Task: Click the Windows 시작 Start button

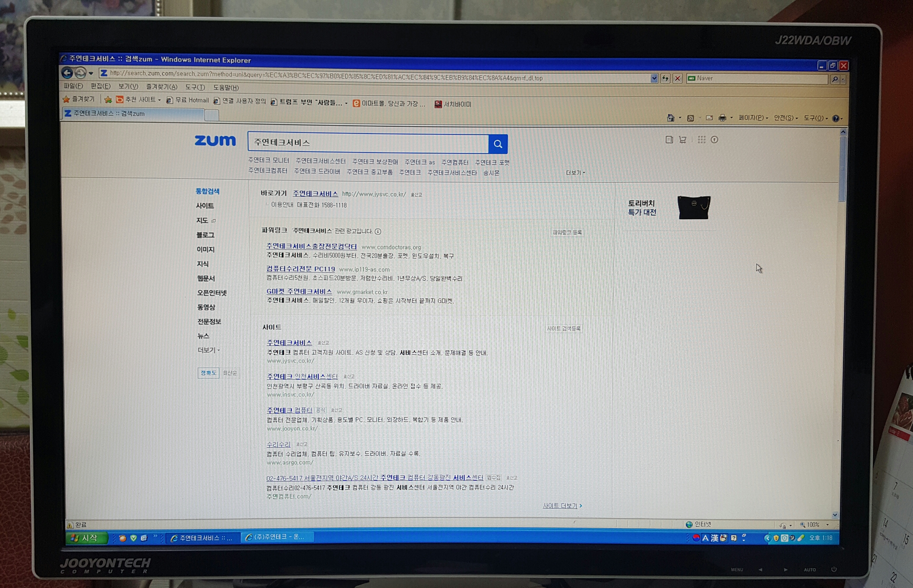Action: tap(87, 538)
